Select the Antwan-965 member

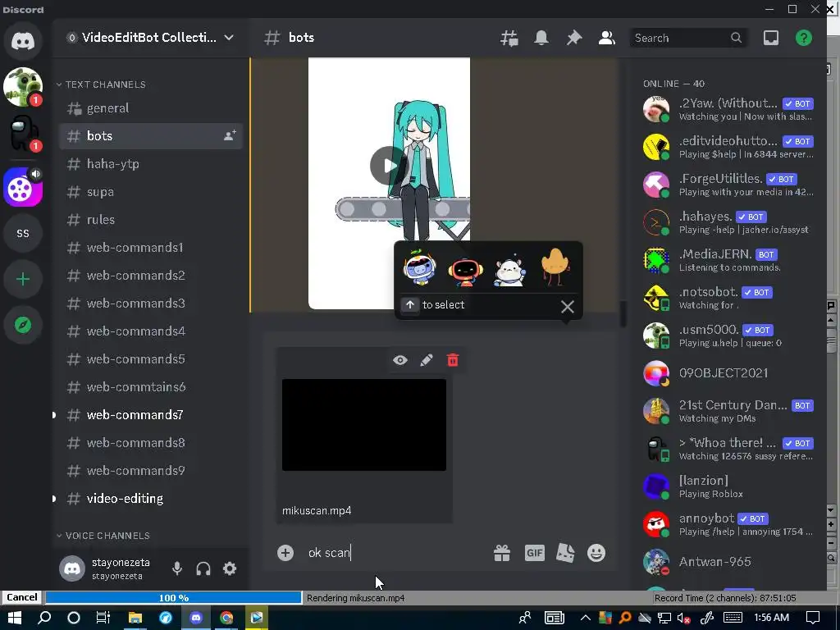[x=728, y=562]
